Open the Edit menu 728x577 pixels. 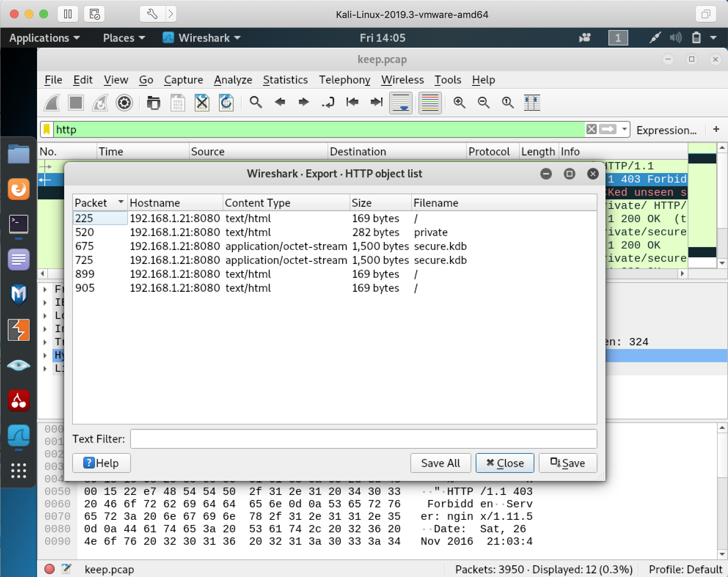pos(83,80)
